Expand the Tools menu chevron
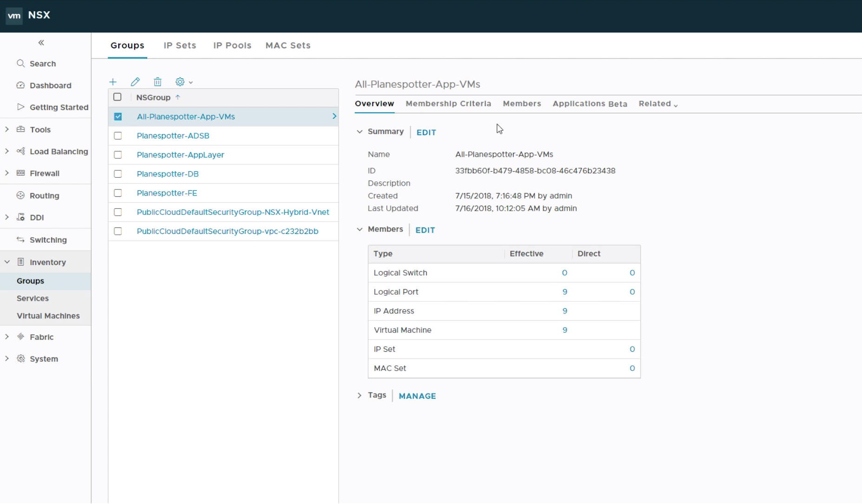 click(7, 129)
